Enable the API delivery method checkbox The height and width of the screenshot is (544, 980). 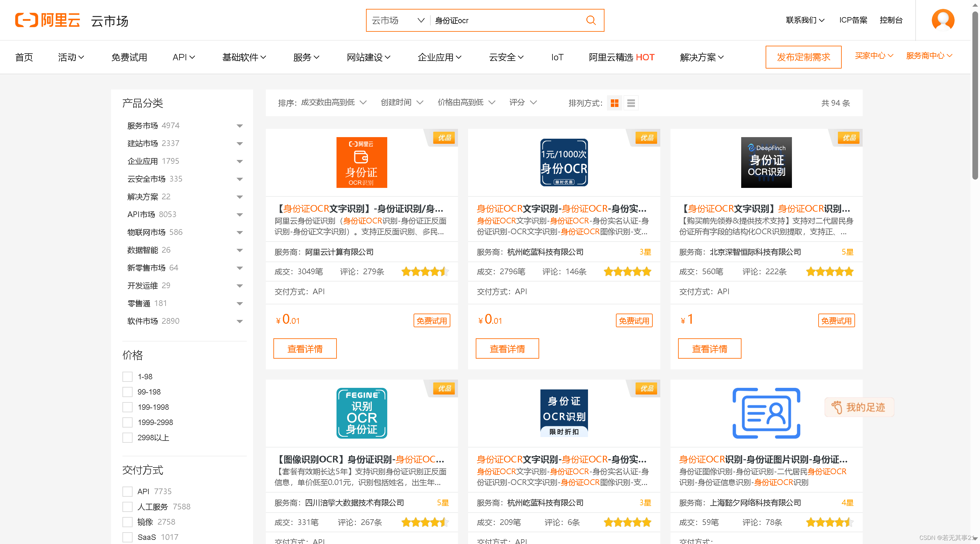[127, 491]
